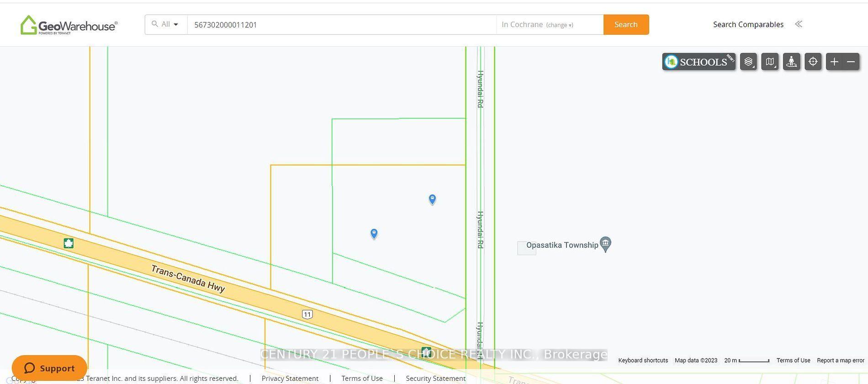Open the map layers icon
The image size is (868, 384).
(x=748, y=62)
